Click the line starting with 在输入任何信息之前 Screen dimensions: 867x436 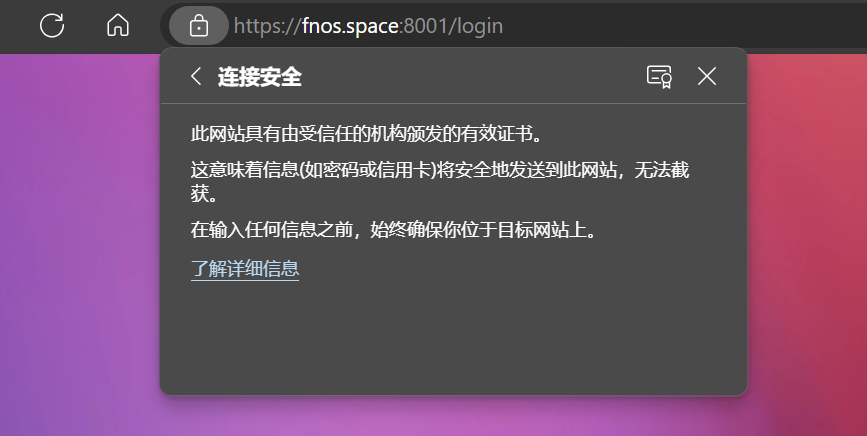395,229
